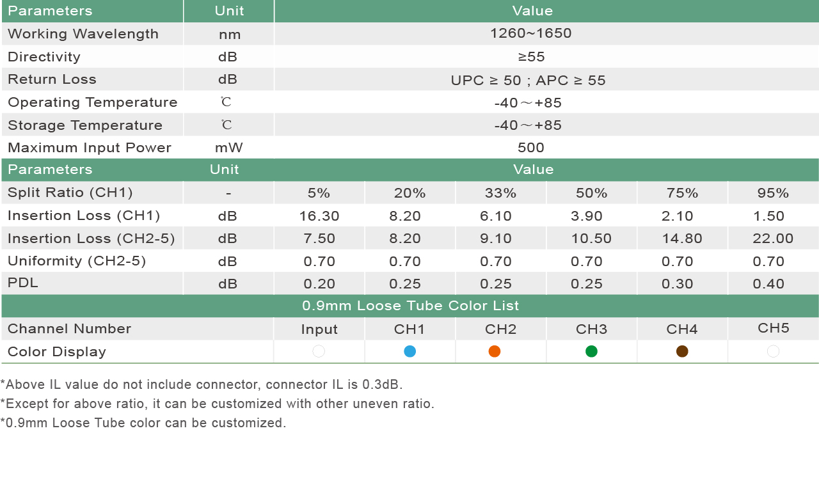
Task: Click the orange CH2 color dot
Action: tap(495, 351)
